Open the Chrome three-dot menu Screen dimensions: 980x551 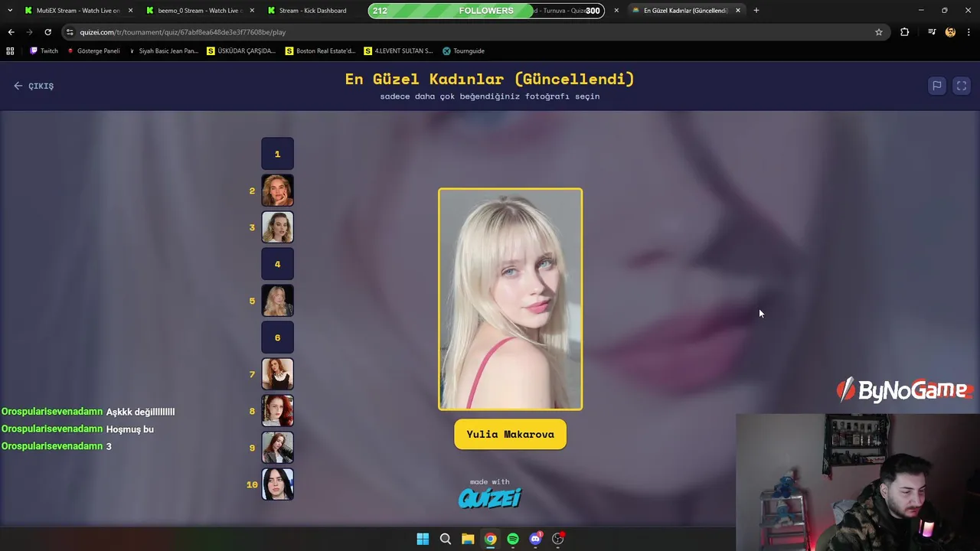coord(969,32)
